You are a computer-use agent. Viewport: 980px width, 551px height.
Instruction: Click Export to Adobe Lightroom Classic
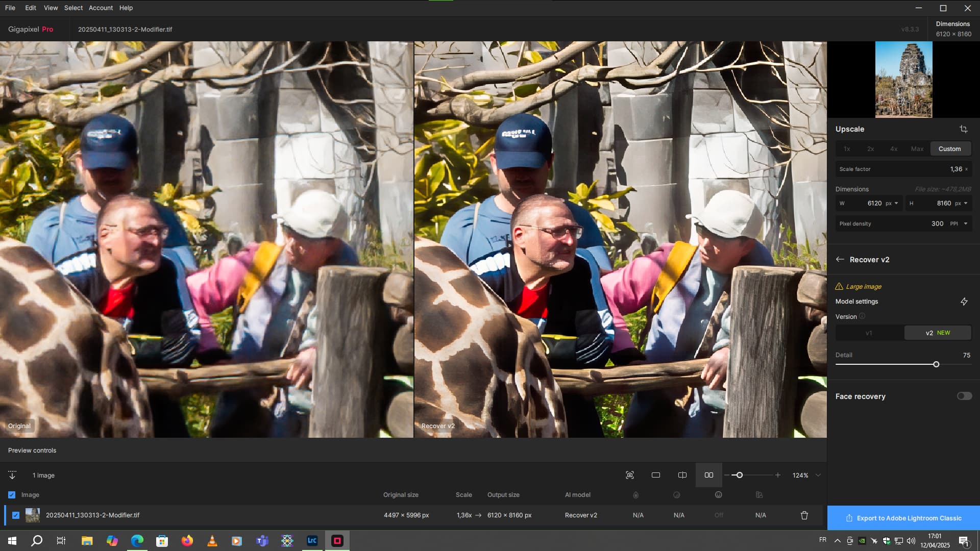(903, 518)
